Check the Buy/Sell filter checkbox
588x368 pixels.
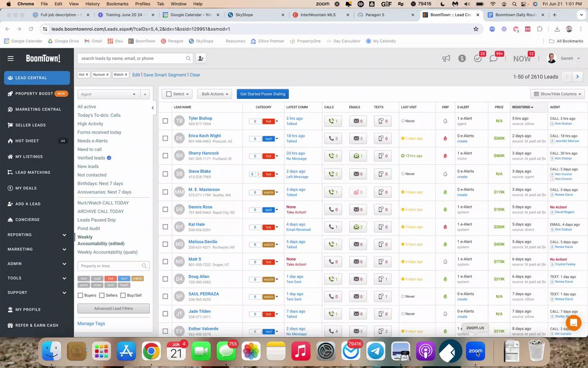[x=123, y=295]
